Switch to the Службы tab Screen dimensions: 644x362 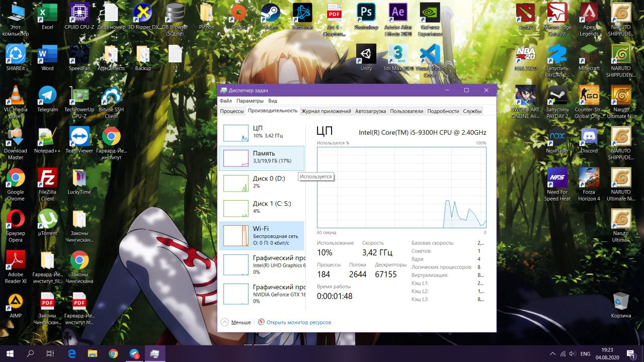472,111
